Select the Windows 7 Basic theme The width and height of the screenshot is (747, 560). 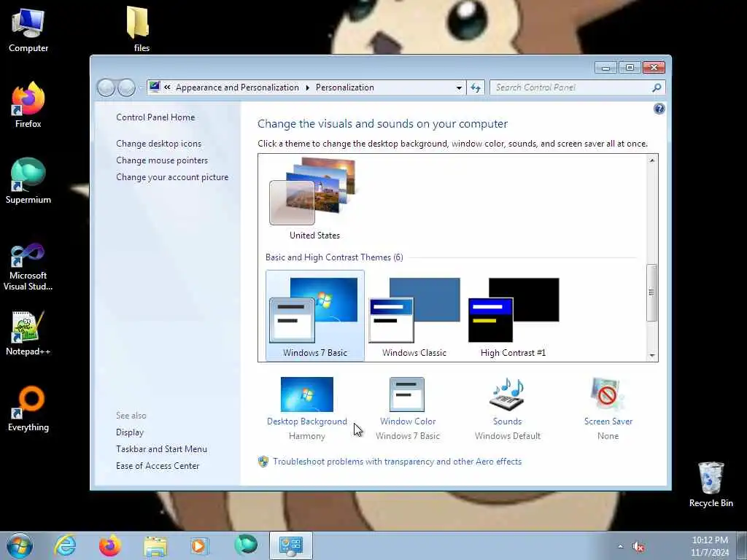315,315
